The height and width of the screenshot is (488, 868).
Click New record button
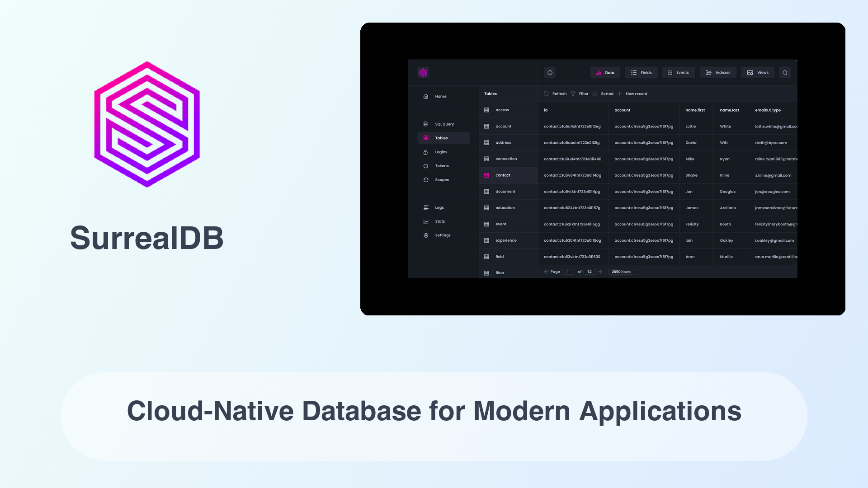632,94
